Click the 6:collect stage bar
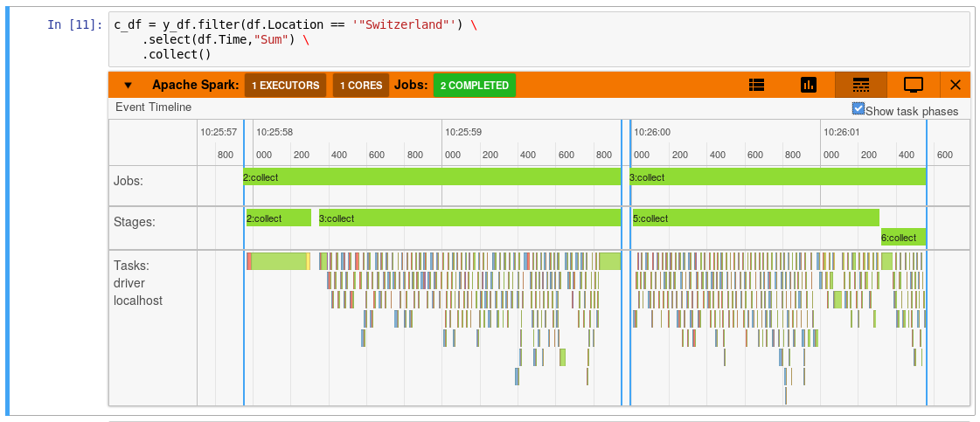Viewport: 980px width, 422px height. pyautogui.click(x=903, y=238)
